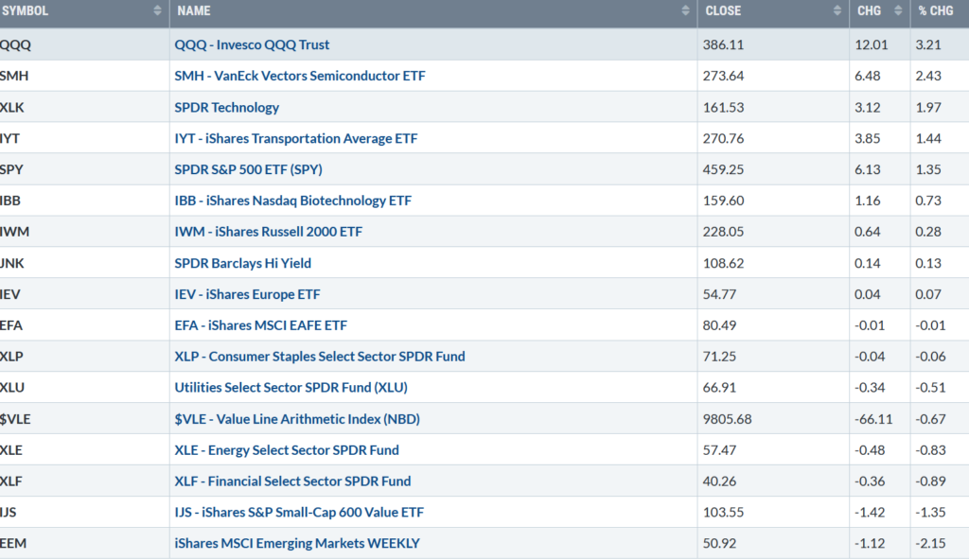The image size is (969, 560).
Task: Click QQQ close price 386.11
Action: [723, 44]
